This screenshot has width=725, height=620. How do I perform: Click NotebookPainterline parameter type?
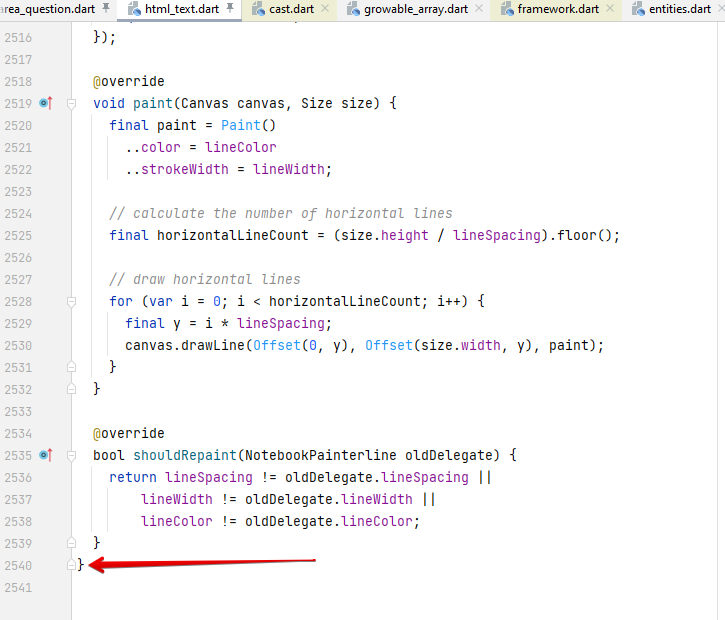pyautogui.click(x=320, y=455)
